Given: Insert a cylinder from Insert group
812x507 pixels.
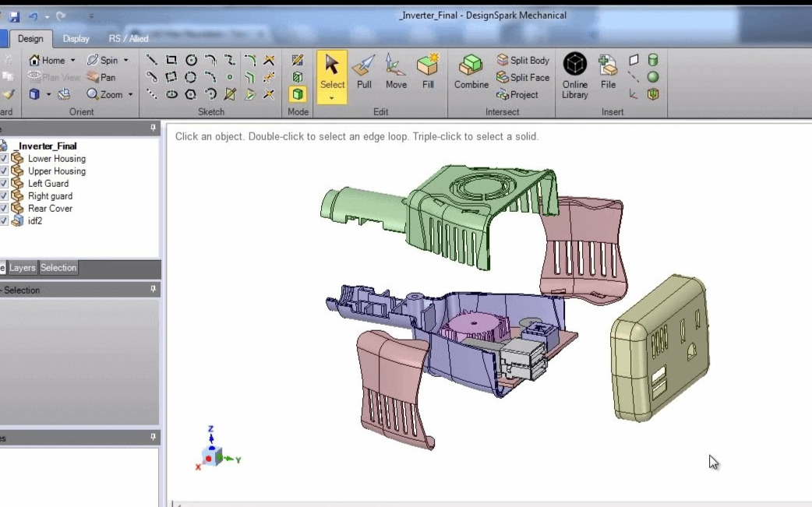Looking at the screenshot, I should pos(653,60).
